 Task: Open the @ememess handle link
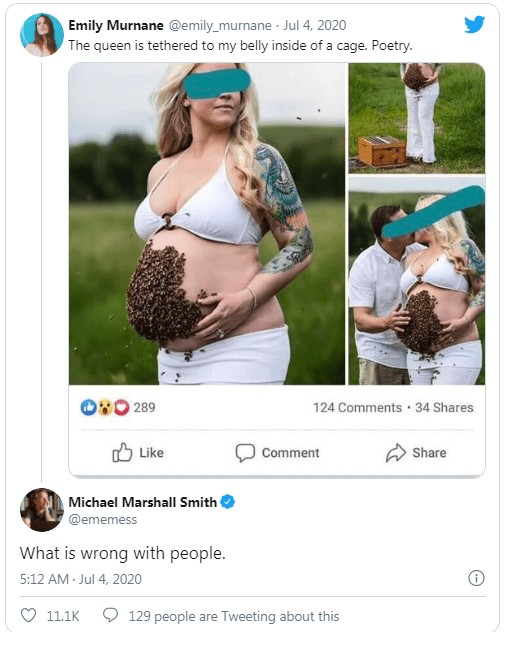coord(102,519)
